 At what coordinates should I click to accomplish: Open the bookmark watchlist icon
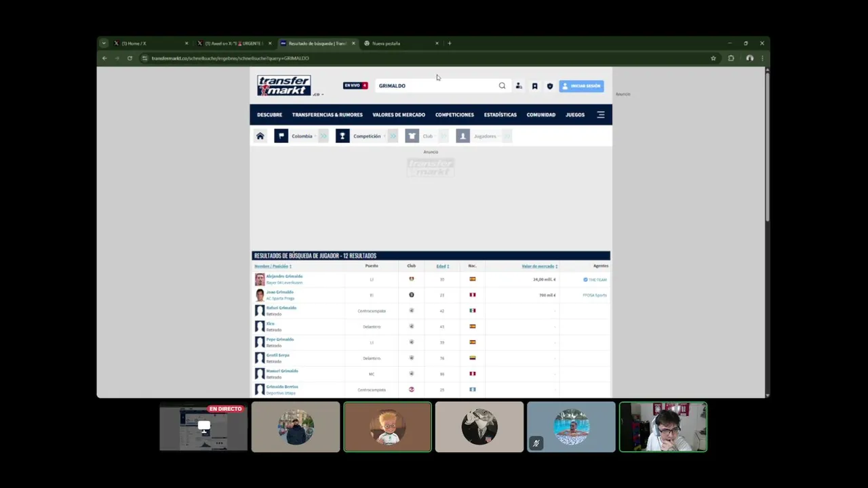[x=534, y=86]
